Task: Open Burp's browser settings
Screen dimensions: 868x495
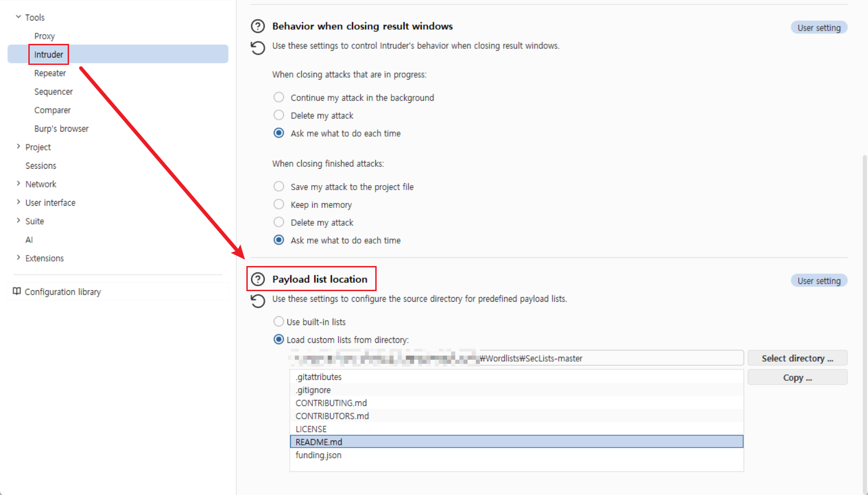Action: tap(61, 128)
